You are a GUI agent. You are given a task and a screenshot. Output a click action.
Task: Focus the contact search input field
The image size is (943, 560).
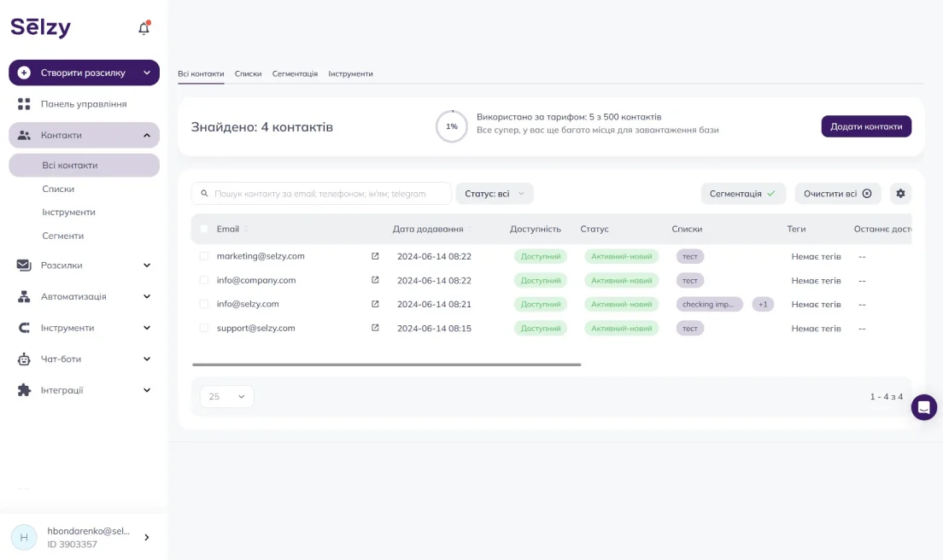pos(321,194)
